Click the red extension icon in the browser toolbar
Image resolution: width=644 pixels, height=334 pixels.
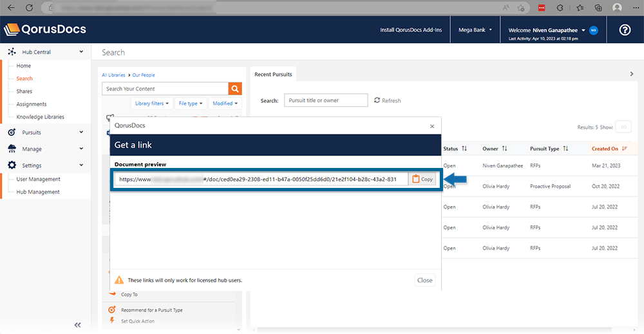[542, 7]
